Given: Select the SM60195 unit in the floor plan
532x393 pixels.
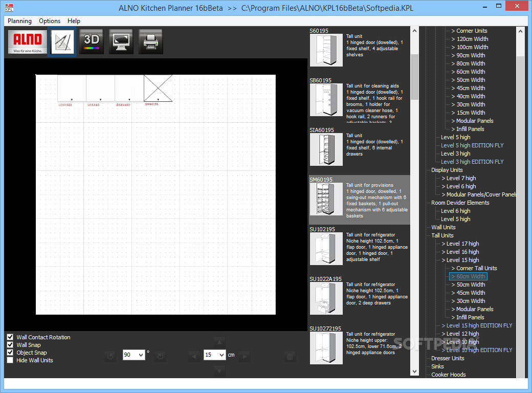Looking at the screenshot, I should (158, 88).
